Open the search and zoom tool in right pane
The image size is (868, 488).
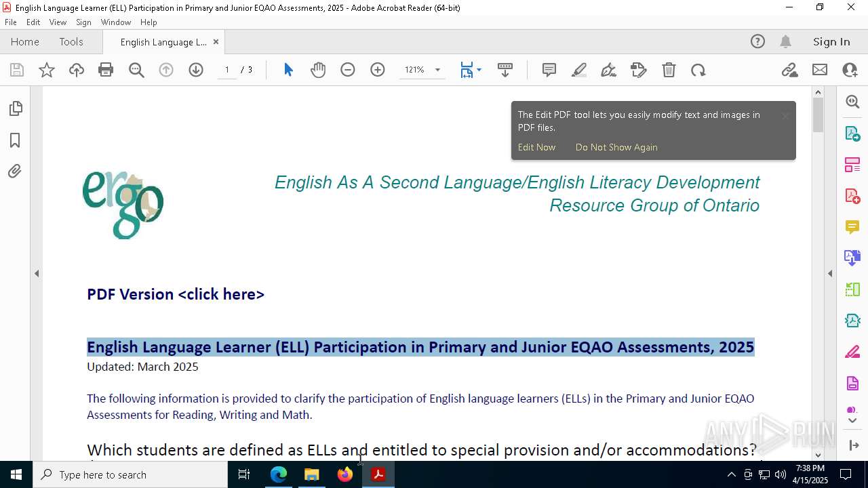click(x=852, y=102)
